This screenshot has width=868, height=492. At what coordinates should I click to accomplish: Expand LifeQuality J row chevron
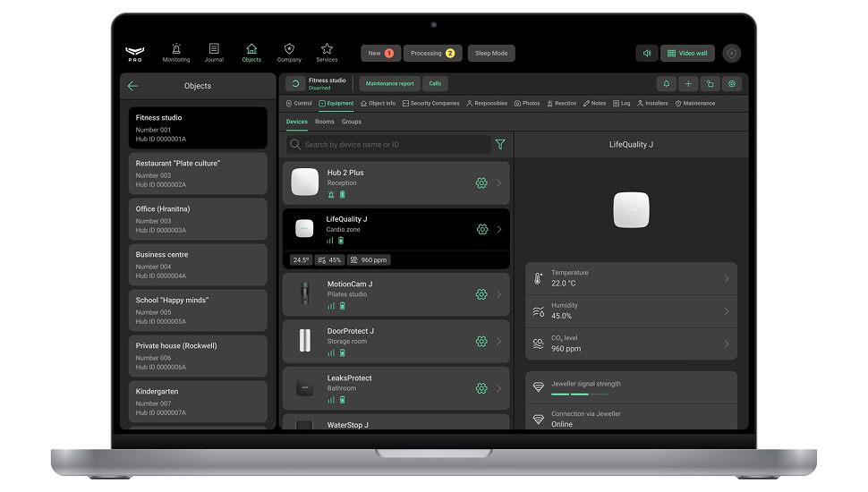499,229
